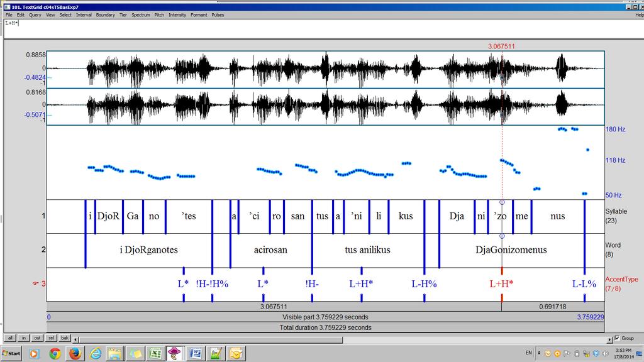Open the Select menu

[65, 15]
